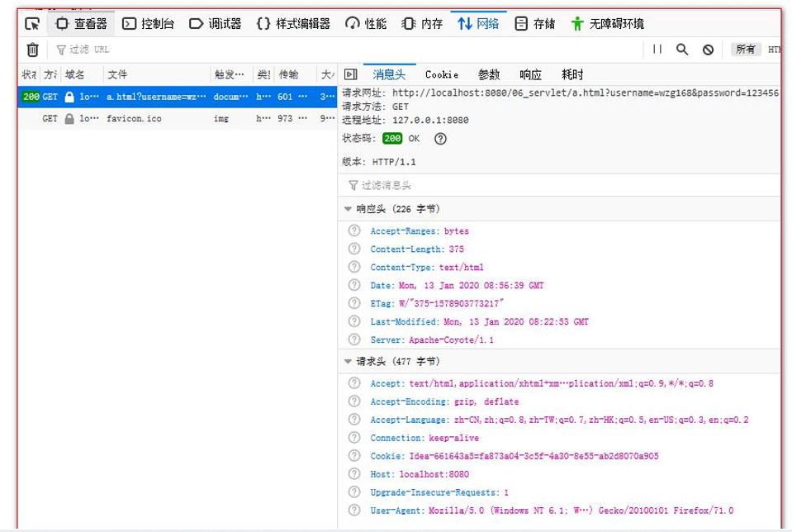Open the 样式编辑器 style editor tab

point(293,24)
